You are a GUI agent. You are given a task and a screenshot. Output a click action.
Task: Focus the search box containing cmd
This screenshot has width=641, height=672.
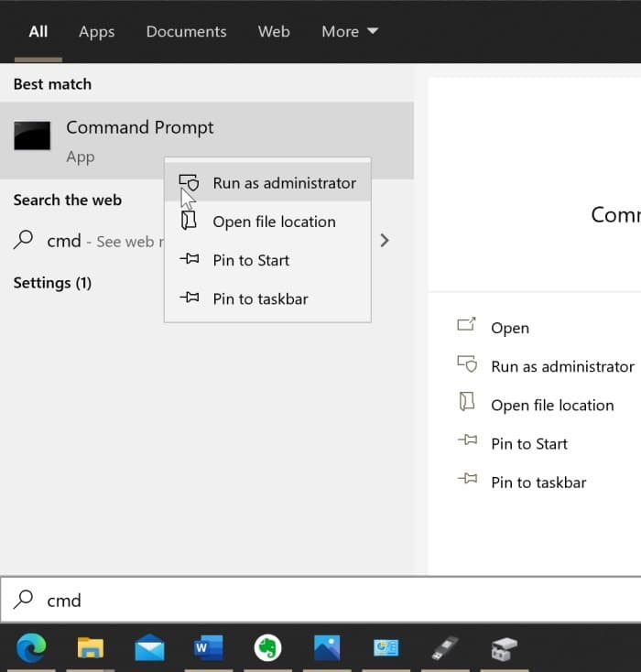[320, 600]
